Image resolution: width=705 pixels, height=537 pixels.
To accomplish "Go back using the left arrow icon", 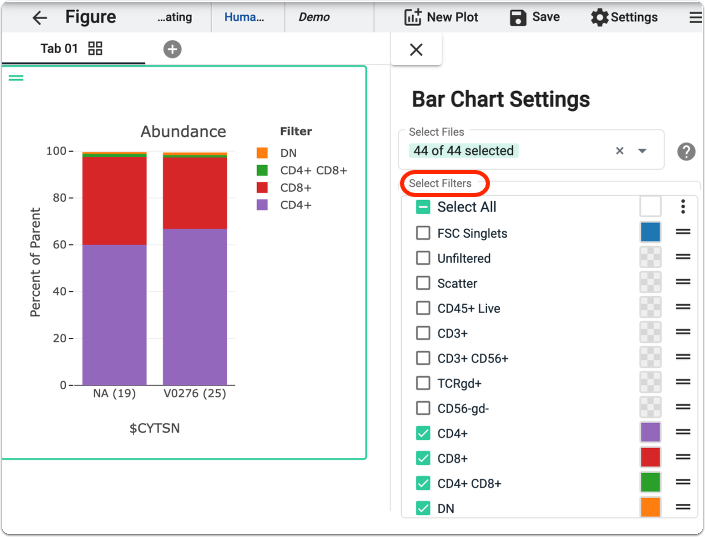I will [x=40, y=18].
